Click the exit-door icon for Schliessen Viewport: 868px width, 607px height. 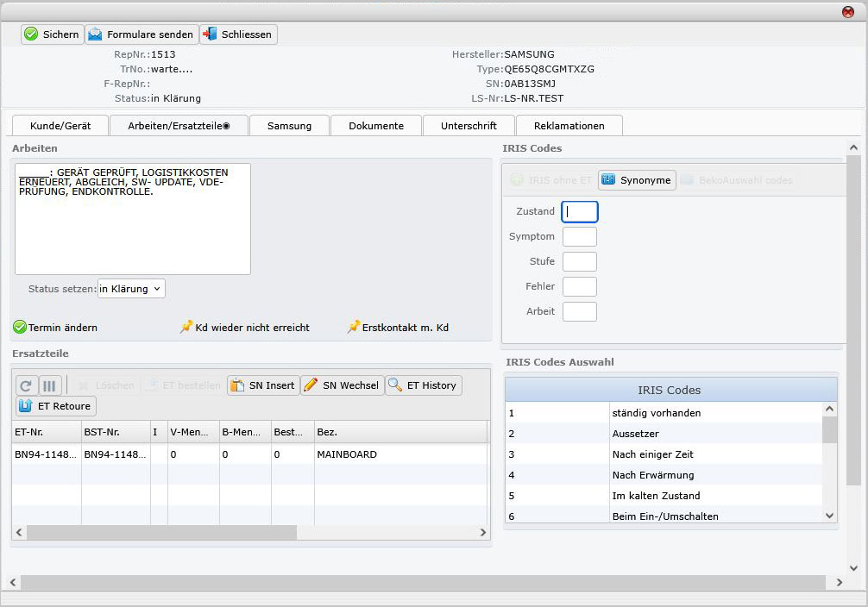point(210,34)
